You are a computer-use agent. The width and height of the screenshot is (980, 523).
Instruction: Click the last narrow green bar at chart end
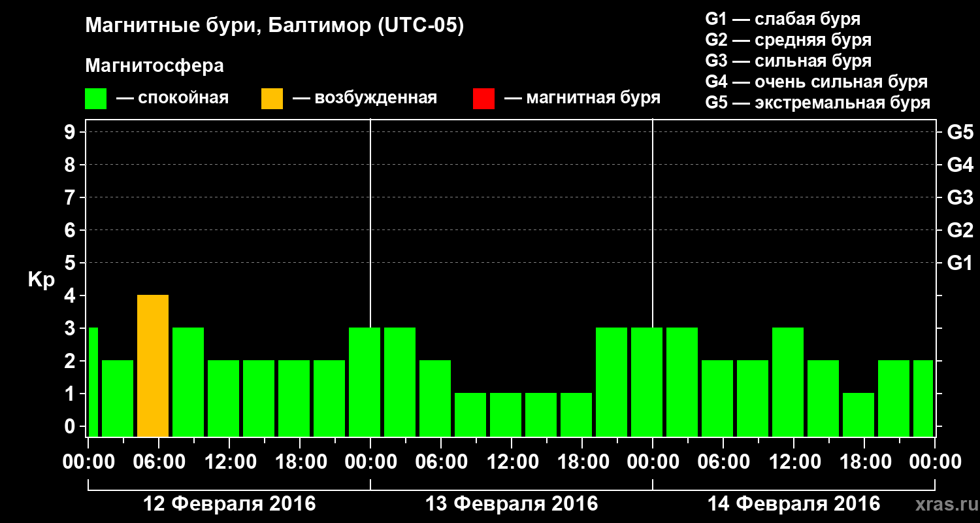pos(923,398)
